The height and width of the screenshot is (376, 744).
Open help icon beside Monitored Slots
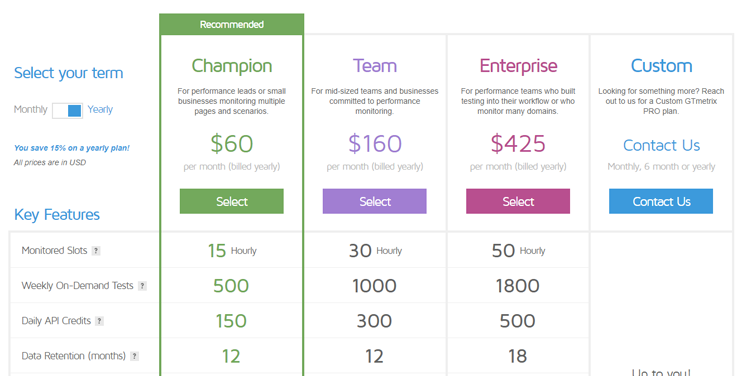point(96,251)
